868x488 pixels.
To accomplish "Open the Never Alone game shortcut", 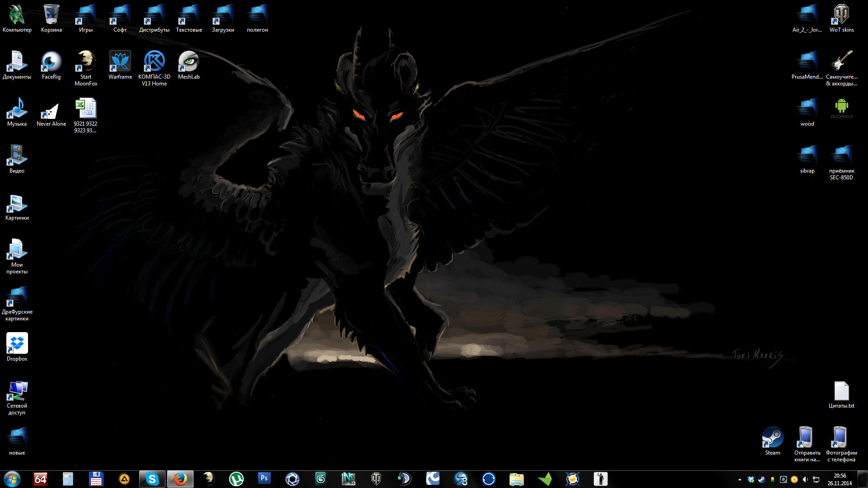I will click(x=51, y=109).
